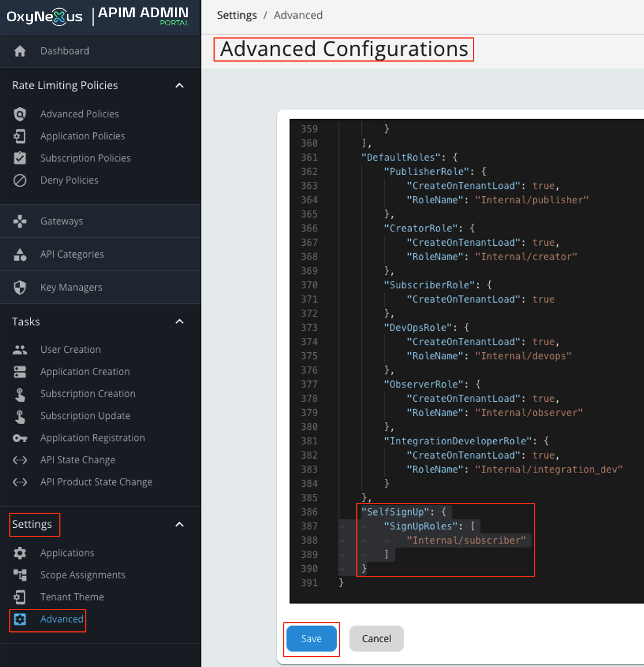Go to Scope Assignments
The width and height of the screenshot is (644, 667).
(x=83, y=575)
